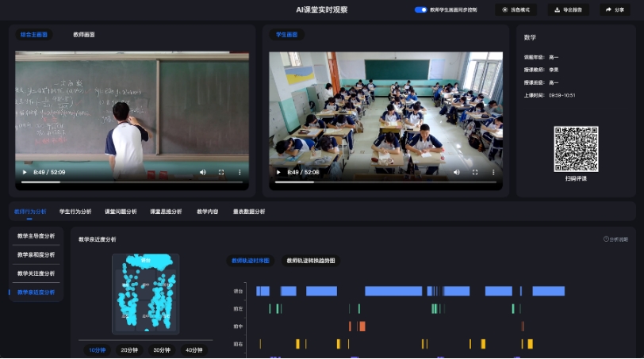Click the 导出报告 export button
644x359 pixels.
click(568, 10)
